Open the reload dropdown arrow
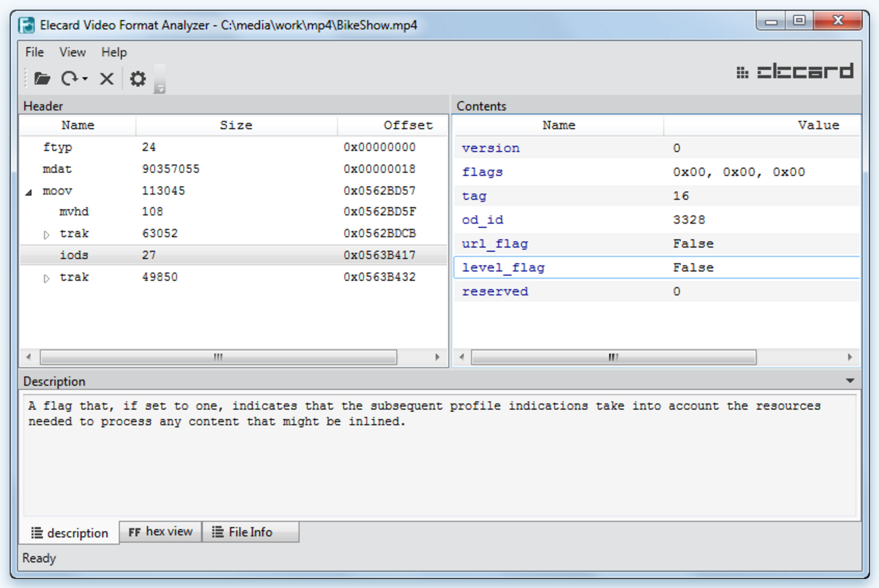Viewport: 879px width, 588px height. pos(85,80)
